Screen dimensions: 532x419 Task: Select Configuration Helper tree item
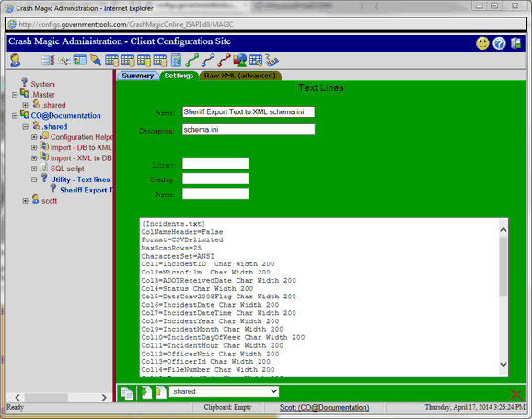click(81, 137)
